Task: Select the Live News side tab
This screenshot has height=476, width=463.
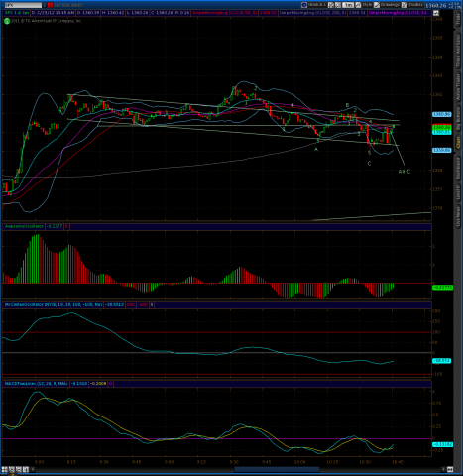Action: pyautogui.click(x=458, y=216)
